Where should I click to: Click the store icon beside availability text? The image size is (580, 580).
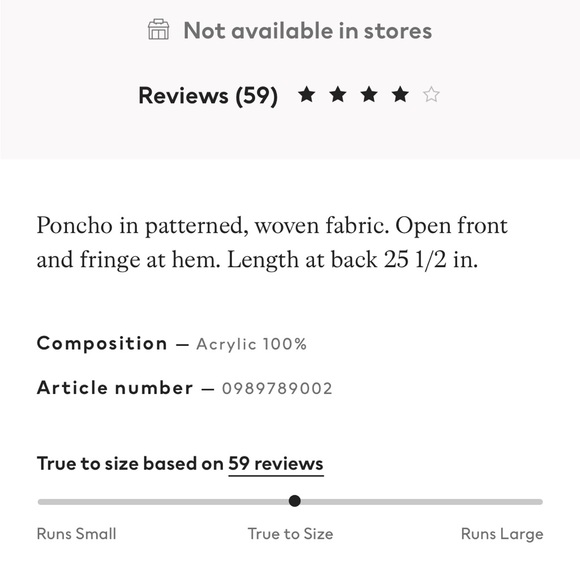[158, 30]
